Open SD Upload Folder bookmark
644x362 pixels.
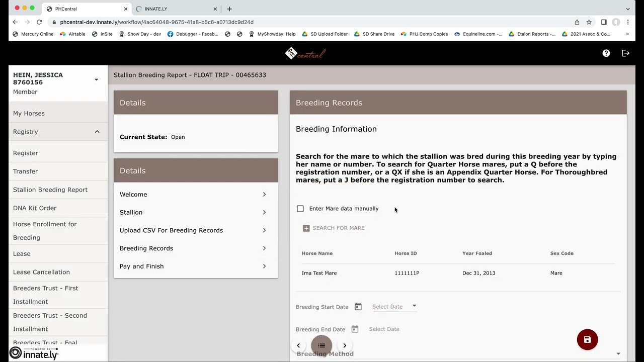coord(325,34)
